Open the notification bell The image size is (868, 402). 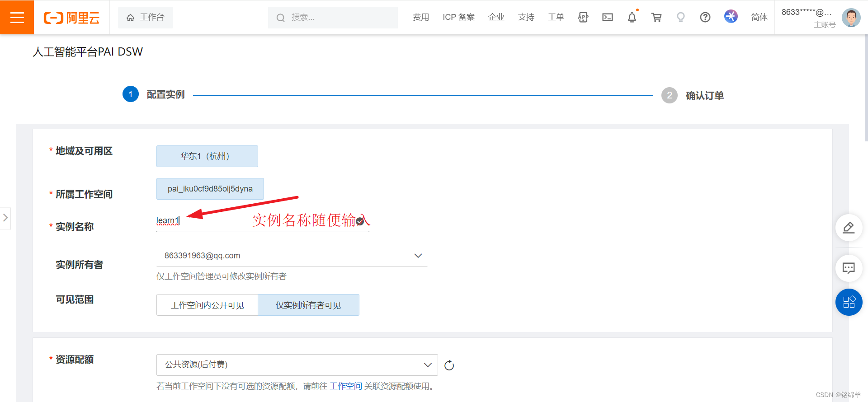click(632, 17)
